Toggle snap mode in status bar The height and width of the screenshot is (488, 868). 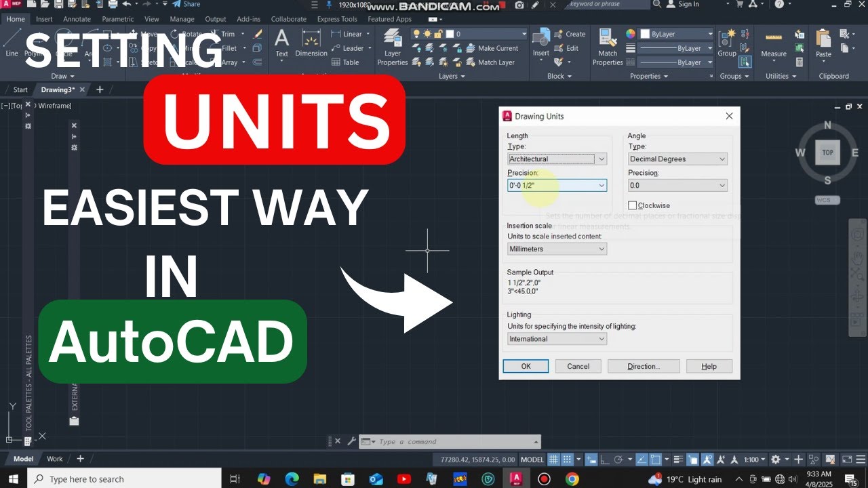click(568, 460)
